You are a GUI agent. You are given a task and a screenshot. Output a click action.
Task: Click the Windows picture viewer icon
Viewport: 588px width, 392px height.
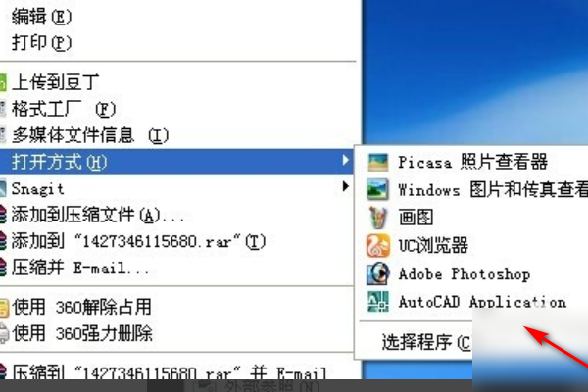pyautogui.click(x=377, y=189)
